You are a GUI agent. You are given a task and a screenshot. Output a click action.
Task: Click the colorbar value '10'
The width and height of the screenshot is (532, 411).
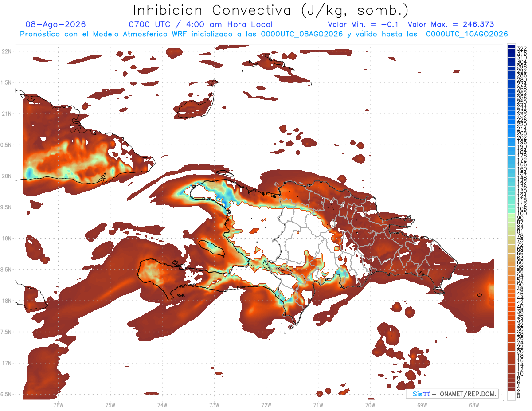pyautogui.click(x=520, y=373)
